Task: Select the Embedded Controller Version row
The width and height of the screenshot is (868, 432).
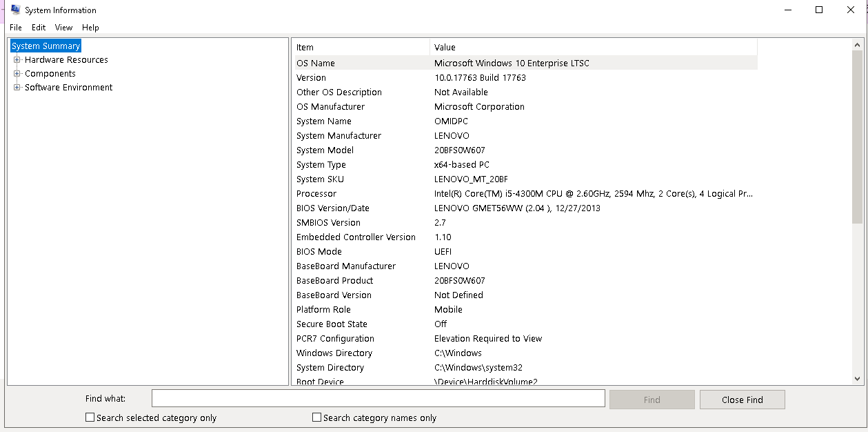Action: point(525,237)
